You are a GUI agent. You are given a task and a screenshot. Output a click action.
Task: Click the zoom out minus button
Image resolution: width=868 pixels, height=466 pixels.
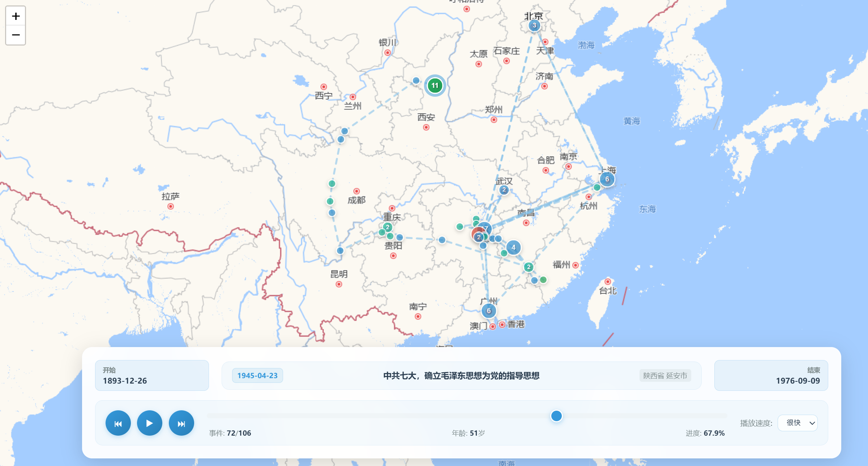(x=16, y=35)
